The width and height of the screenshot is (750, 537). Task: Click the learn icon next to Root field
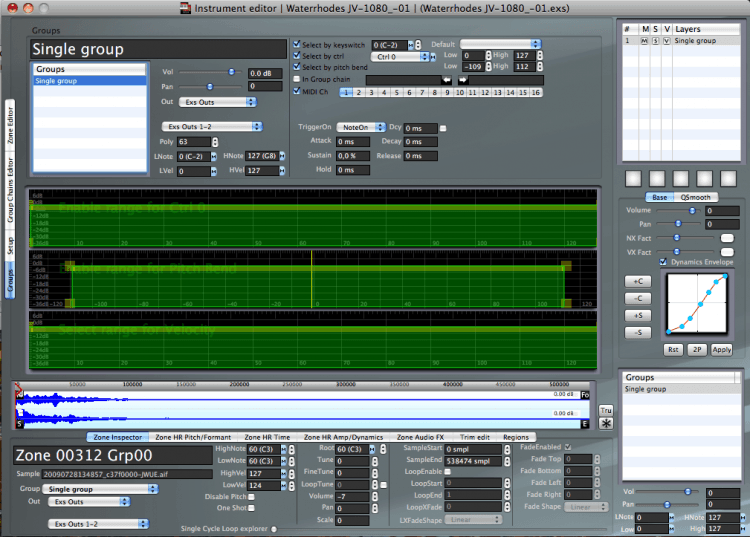click(x=372, y=449)
